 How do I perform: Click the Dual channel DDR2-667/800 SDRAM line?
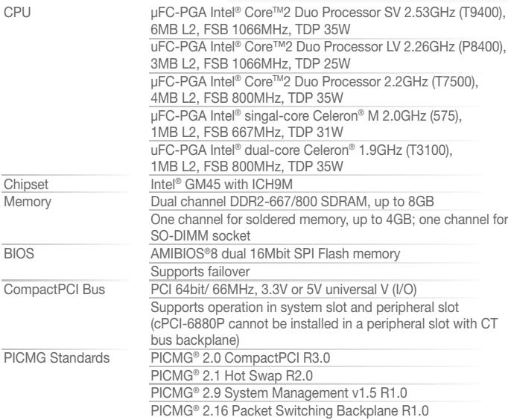pos(292,202)
